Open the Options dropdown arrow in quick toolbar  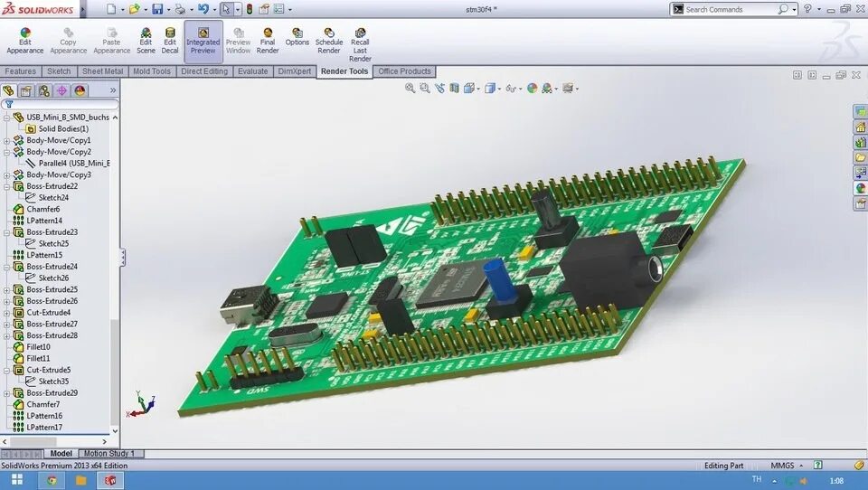point(289,9)
